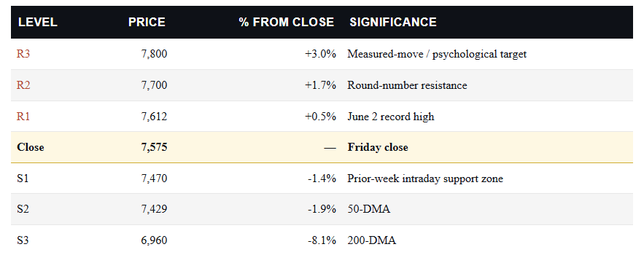
Task: Click the '200-DMA' significance cell
Action: [372, 240]
